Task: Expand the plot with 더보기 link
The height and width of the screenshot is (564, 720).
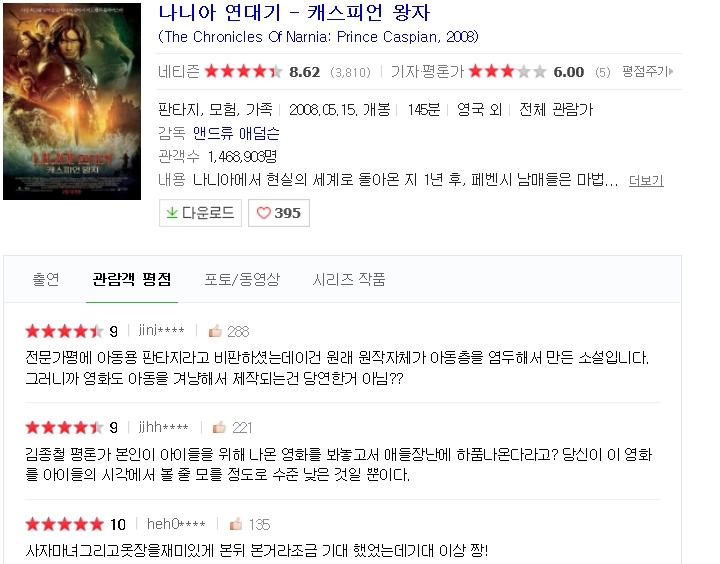Action: (x=646, y=180)
